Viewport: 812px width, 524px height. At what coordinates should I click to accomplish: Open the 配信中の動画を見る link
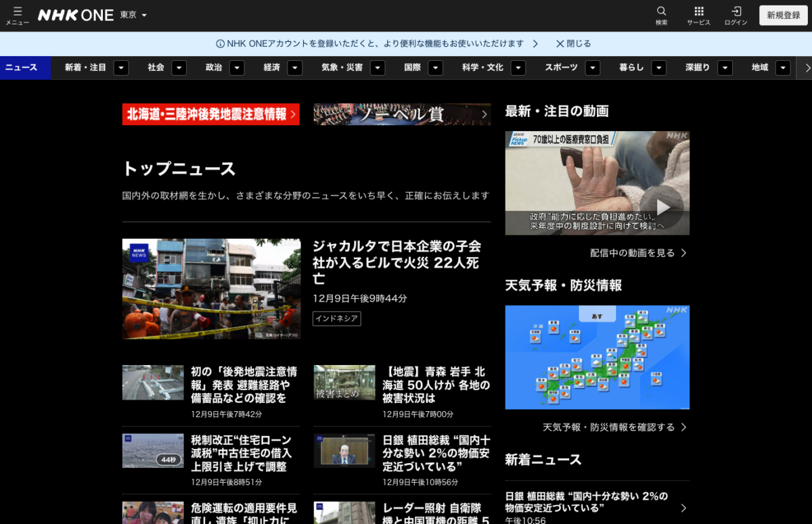635,252
